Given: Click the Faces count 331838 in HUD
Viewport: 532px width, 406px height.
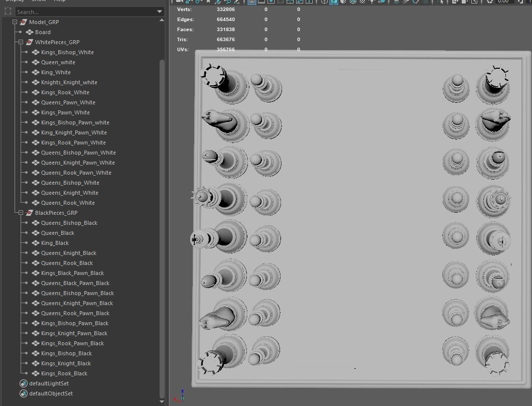Looking at the screenshot, I should [226, 30].
